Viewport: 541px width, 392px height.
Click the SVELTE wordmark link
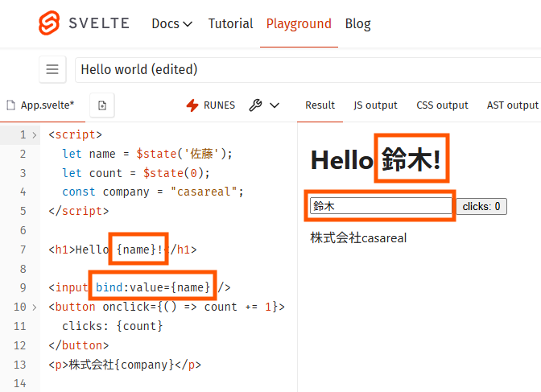click(x=99, y=23)
